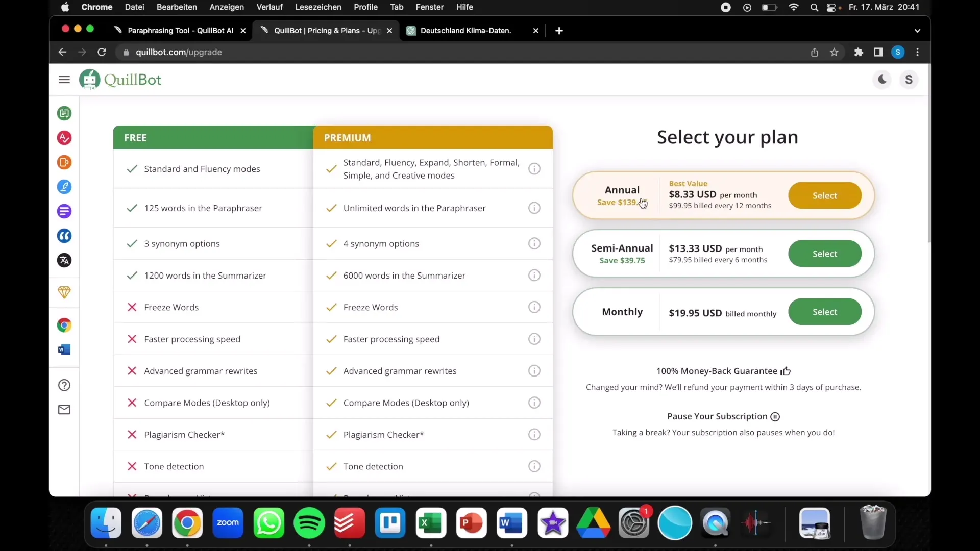Open the Datei menu
The height and width of the screenshot is (551, 980).
pyautogui.click(x=134, y=7)
